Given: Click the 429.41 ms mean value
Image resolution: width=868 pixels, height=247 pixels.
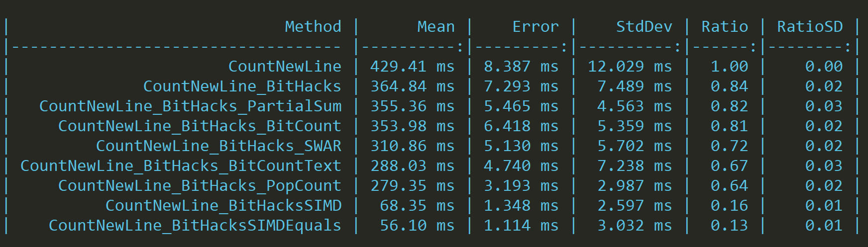Looking at the screenshot, I should [x=412, y=66].
